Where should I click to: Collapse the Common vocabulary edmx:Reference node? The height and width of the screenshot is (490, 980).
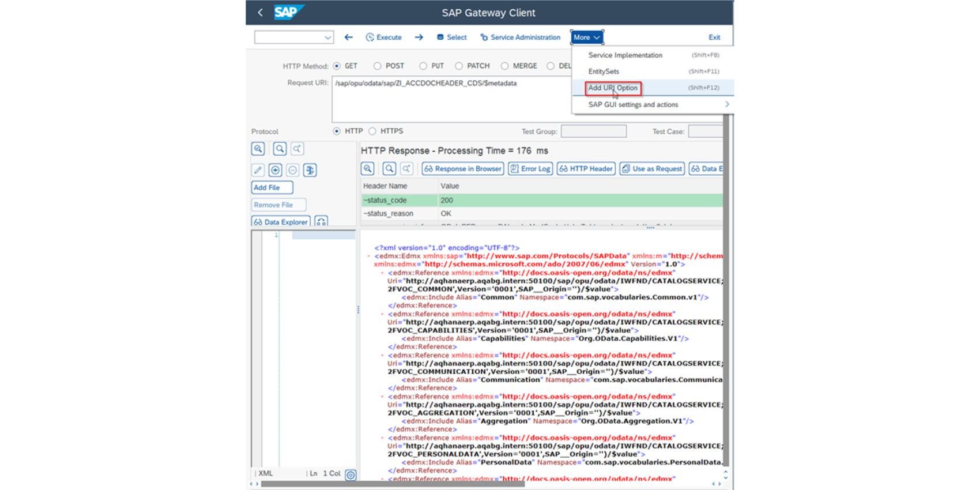[383, 273]
